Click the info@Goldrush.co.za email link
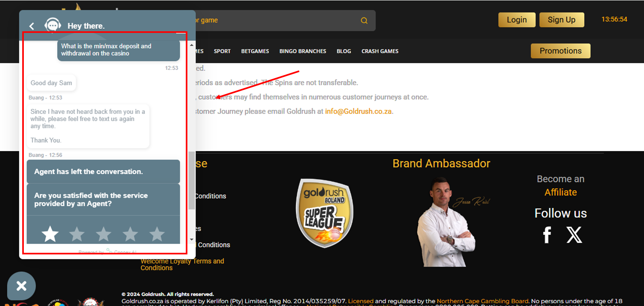644x306 pixels. click(x=358, y=112)
